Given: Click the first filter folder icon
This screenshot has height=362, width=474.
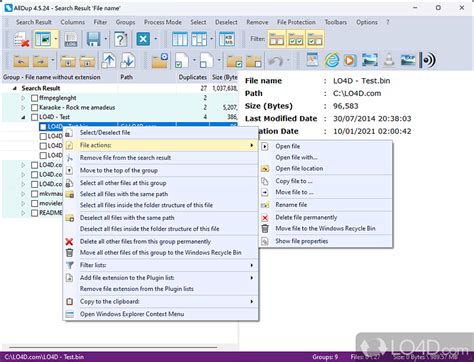Looking at the screenshot, I should 277,39.
